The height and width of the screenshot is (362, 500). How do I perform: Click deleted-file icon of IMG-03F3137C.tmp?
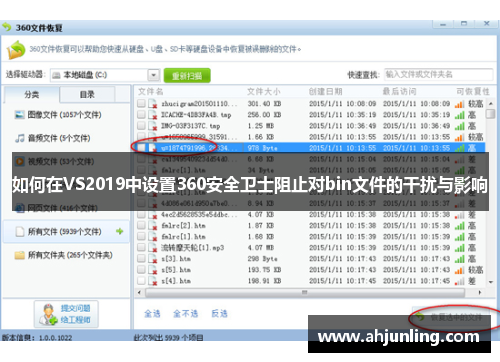pyautogui.click(x=153, y=126)
